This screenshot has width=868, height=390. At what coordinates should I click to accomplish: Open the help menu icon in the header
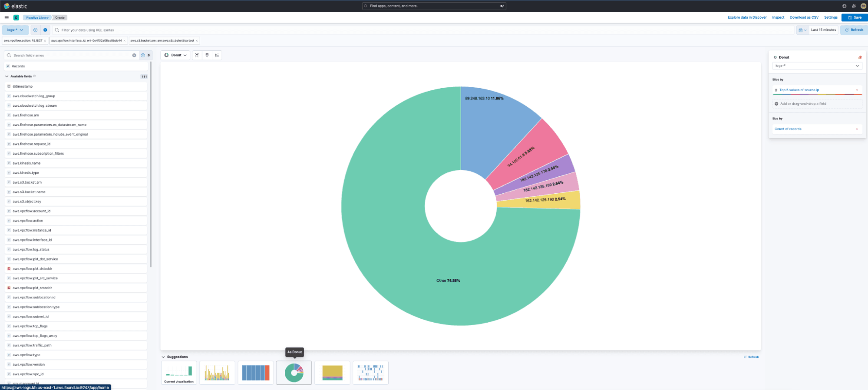point(844,6)
